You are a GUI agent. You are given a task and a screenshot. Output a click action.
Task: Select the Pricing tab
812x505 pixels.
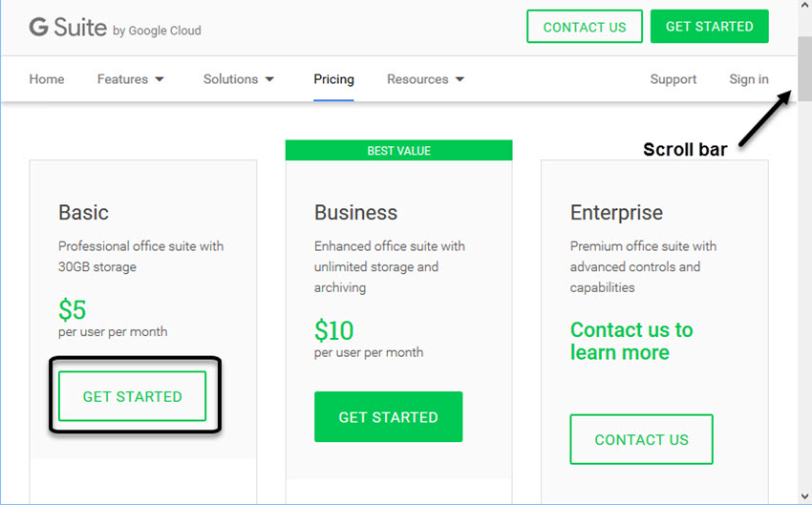point(333,79)
